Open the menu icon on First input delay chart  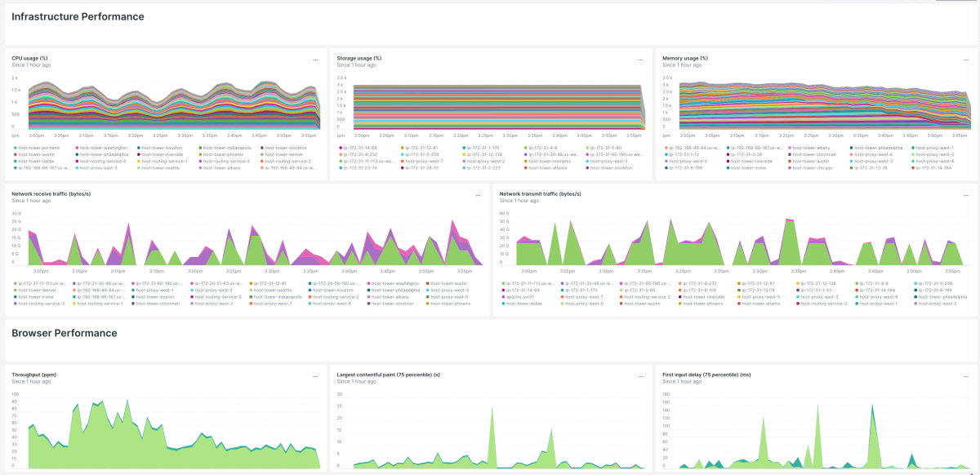(x=967, y=375)
